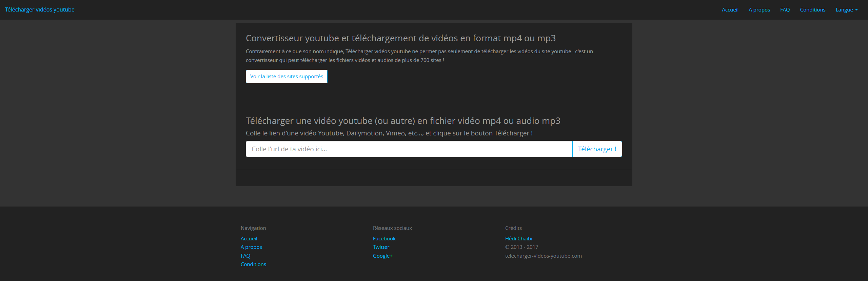Visit the footer FAQ link

pyautogui.click(x=245, y=256)
